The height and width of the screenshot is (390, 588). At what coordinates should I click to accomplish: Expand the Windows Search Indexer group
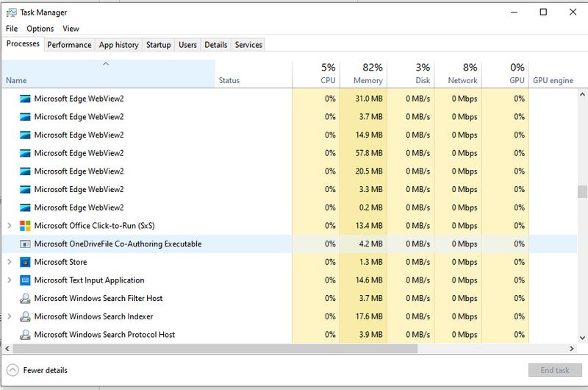(10, 316)
